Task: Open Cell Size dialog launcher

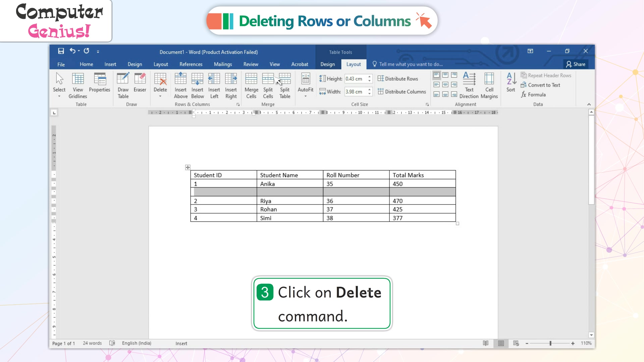Action: click(x=427, y=104)
